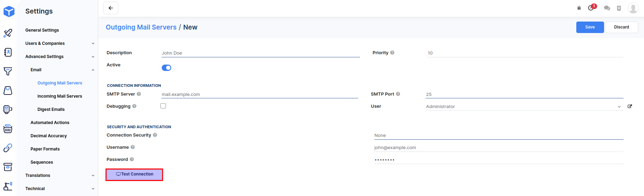Click the rocket icon in sidebar
Screen dimensions: 644x196
point(8,33)
